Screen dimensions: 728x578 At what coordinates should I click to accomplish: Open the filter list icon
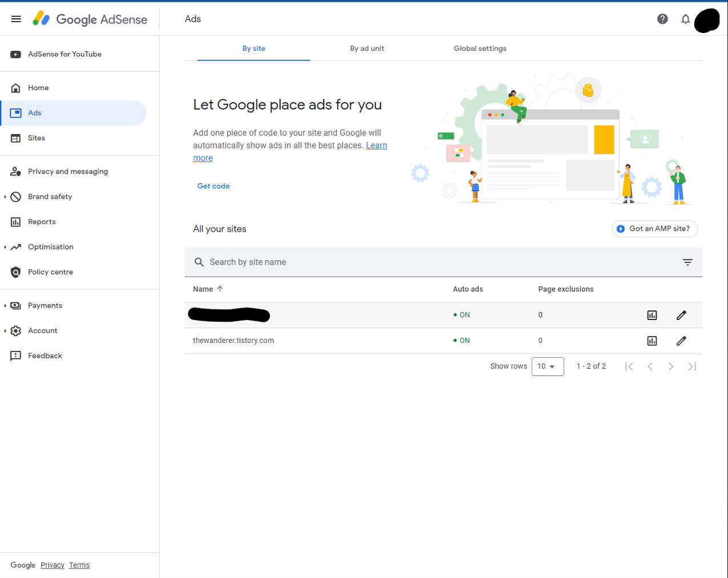coord(687,262)
